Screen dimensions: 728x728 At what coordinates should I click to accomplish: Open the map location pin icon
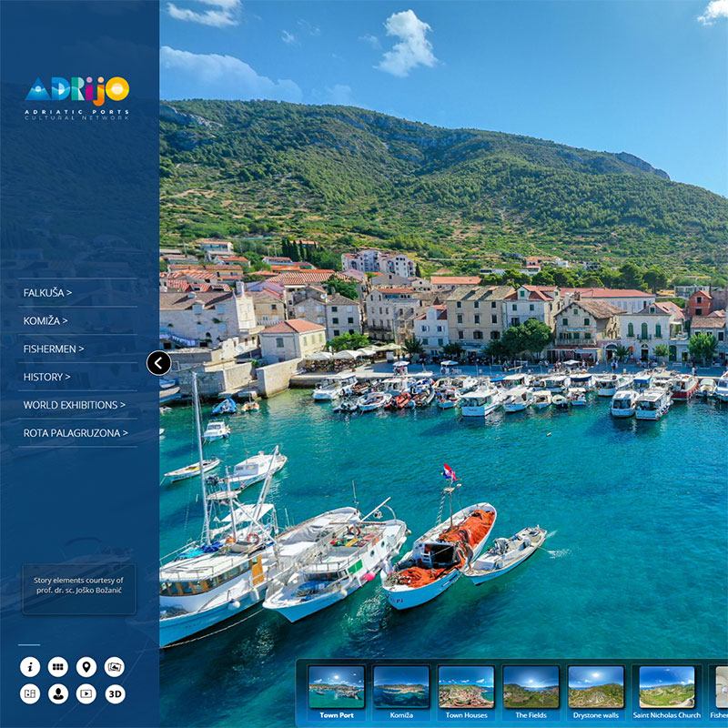86,667
